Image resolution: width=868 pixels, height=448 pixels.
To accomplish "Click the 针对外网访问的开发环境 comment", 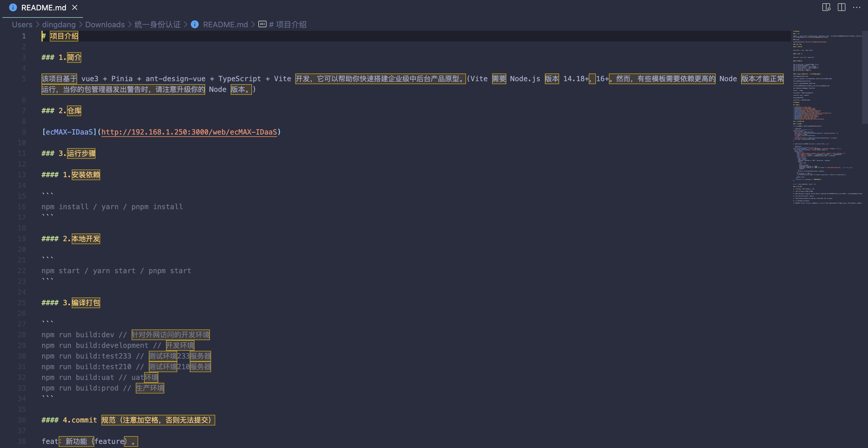I will [x=170, y=335].
